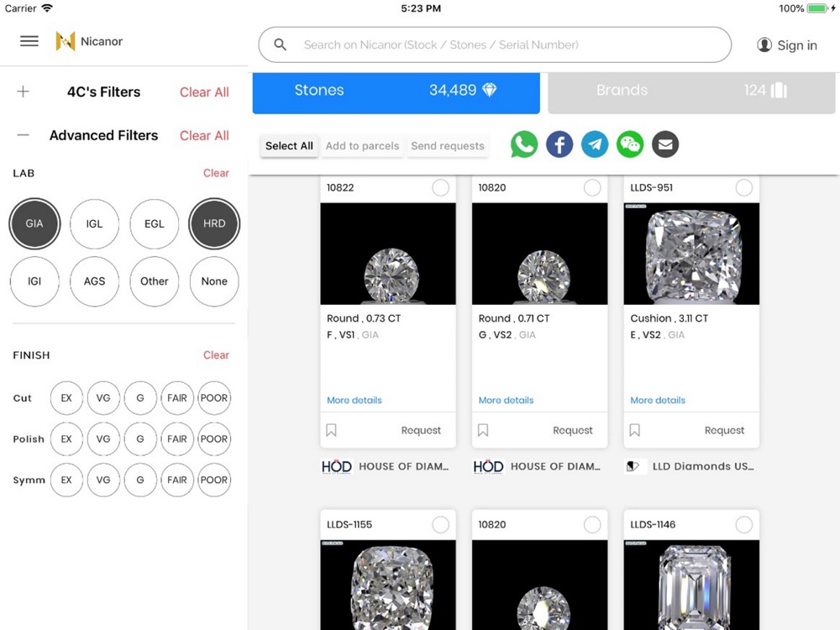This screenshot has width=840, height=630.
Task: Toggle Symm VG finish filter
Action: click(x=103, y=480)
